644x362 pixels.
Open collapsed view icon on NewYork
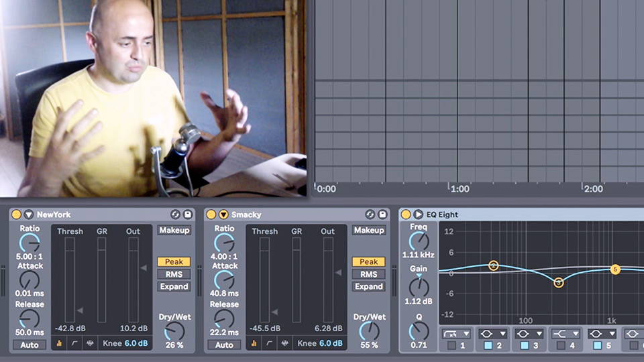[x=59, y=343]
